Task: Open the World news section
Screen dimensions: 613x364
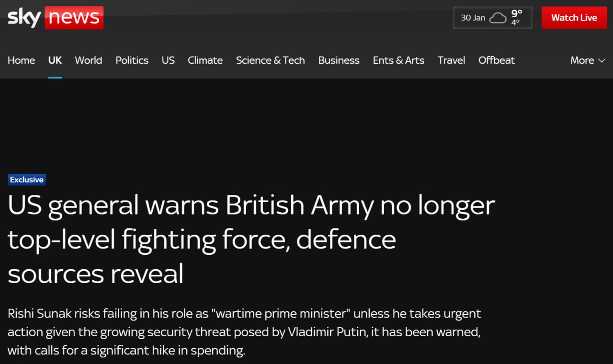Action: 89,60
